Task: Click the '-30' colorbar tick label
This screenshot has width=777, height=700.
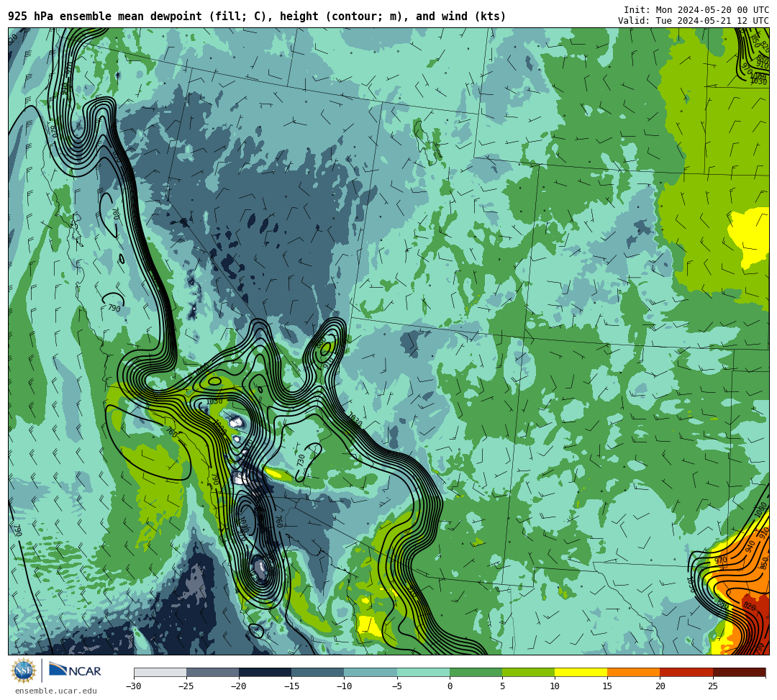Action: (x=134, y=686)
